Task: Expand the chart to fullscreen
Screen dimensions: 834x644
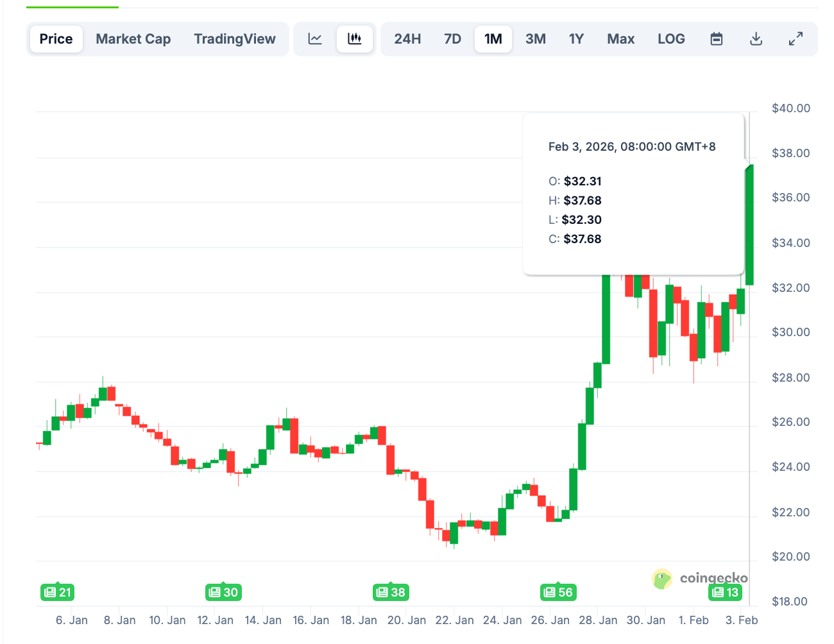Action: pyautogui.click(x=796, y=39)
